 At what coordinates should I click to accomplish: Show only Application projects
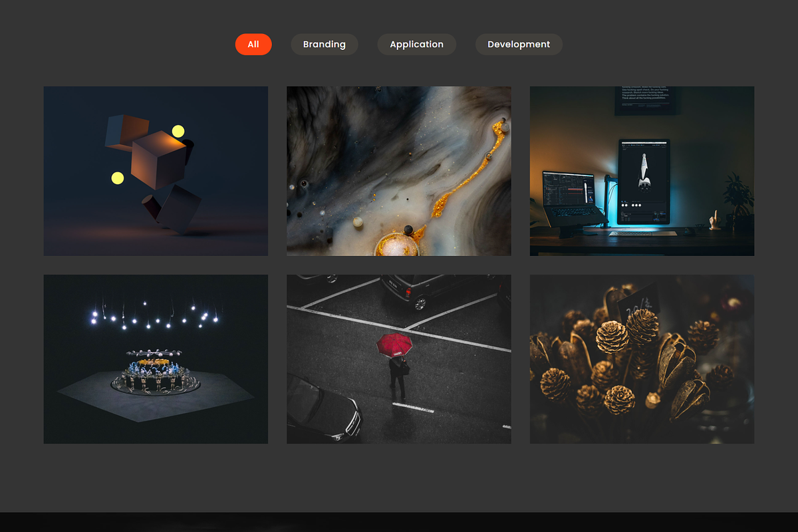(416, 45)
